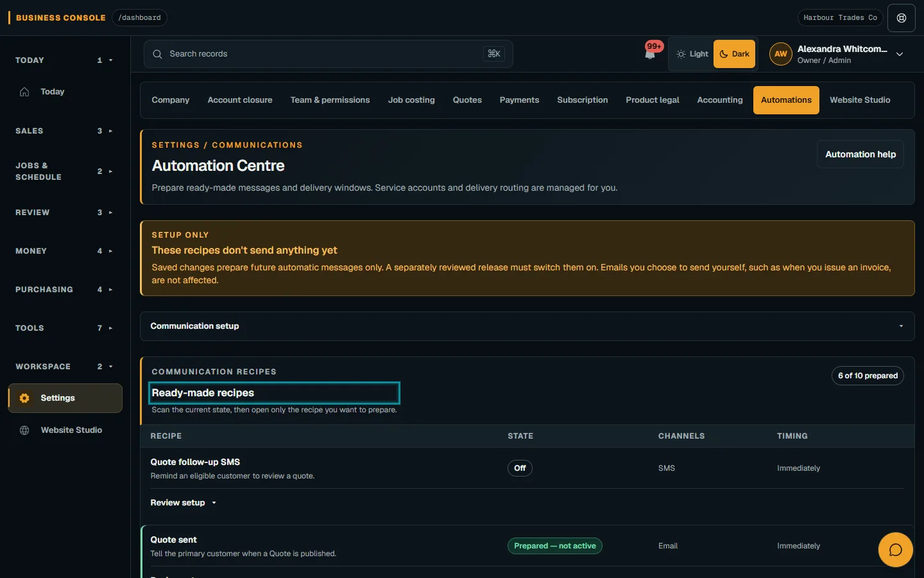This screenshot has height=578, width=924.
Task: Click the Website Studio globe icon in sidebar
Action: point(24,430)
